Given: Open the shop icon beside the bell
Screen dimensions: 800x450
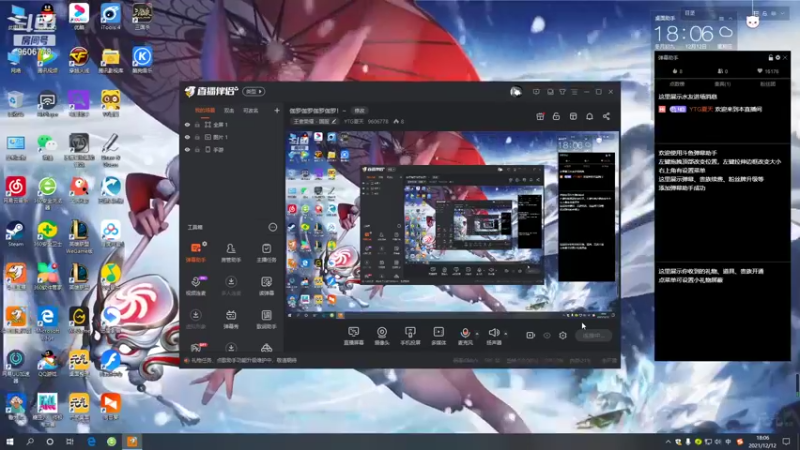Looking at the screenshot, I should [x=573, y=116].
